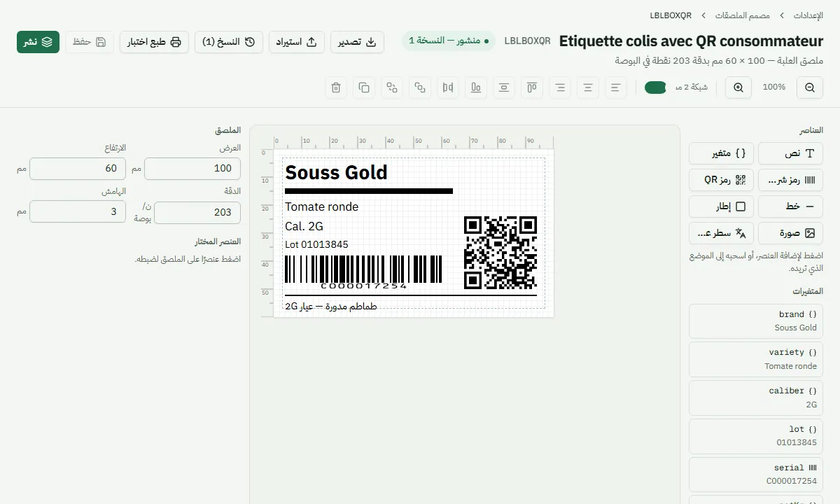Select the thick black bar on the label

click(369, 191)
